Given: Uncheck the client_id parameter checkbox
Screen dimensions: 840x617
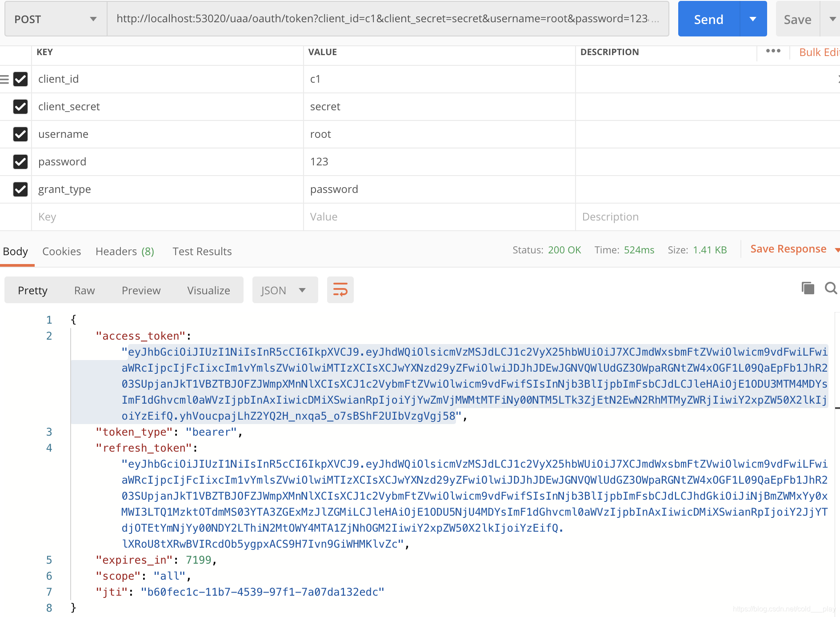Looking at the screenshot, I should coord(20,79).
